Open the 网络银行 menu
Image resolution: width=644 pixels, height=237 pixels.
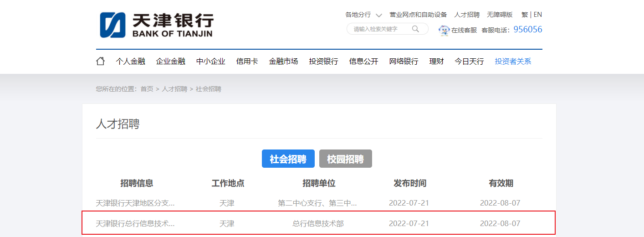click(x=404, y=62)
